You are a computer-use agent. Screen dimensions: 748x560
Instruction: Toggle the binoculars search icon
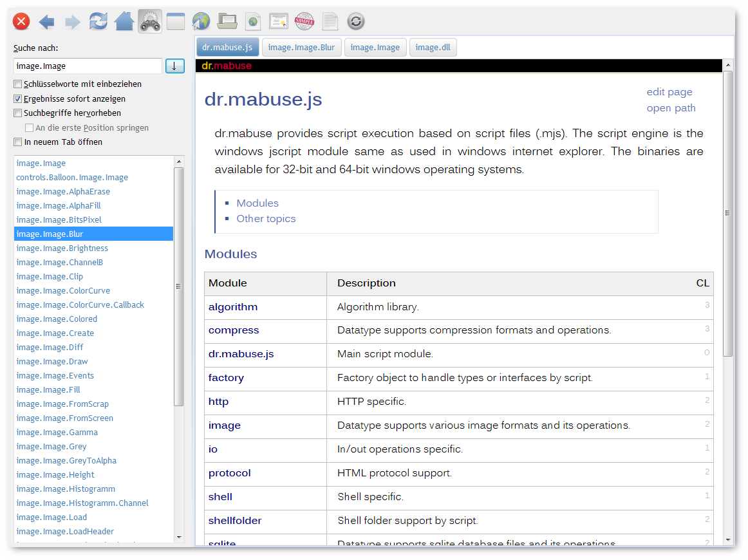150,22
